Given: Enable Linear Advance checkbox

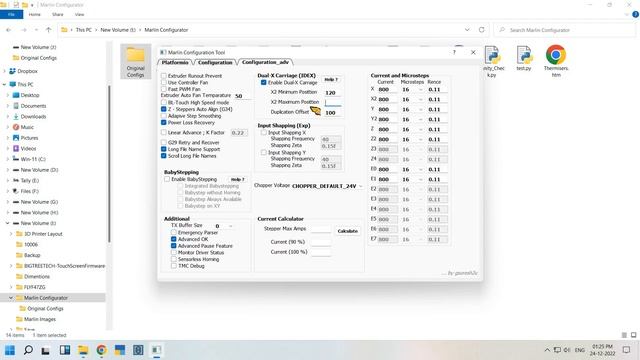Looking at the screenshot, I should tap(164, 133).
